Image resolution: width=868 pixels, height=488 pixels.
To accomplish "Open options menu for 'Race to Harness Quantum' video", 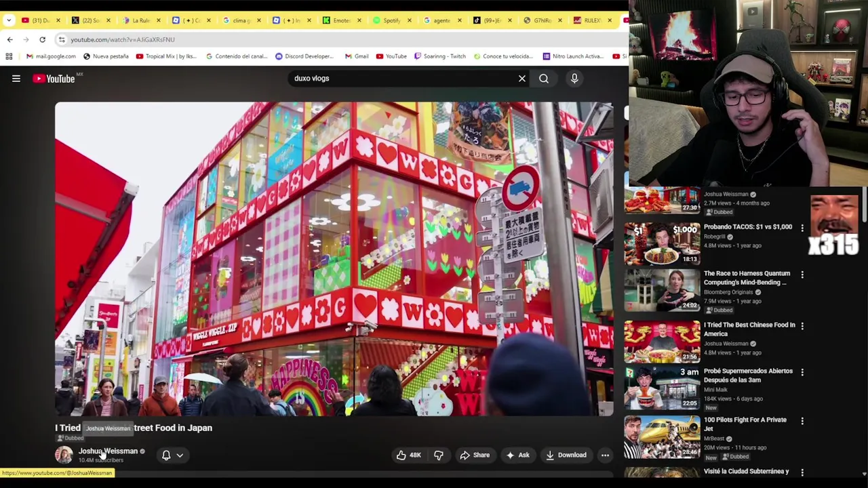I will click(802, 274).
